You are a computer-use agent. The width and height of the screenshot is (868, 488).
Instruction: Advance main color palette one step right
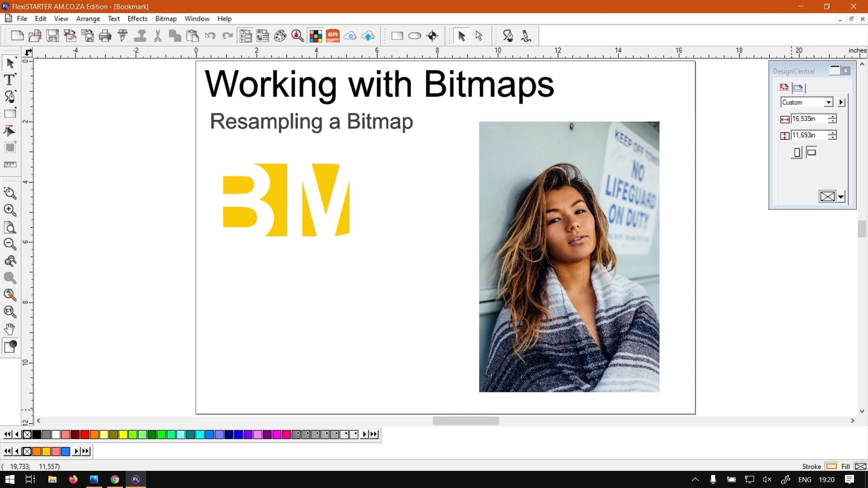(364, 434)
